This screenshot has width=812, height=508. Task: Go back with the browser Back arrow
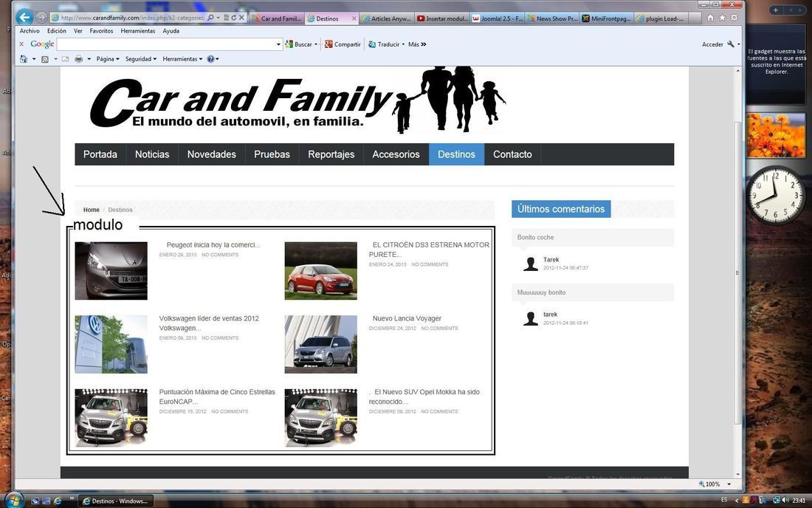click(x=24, y=17)
